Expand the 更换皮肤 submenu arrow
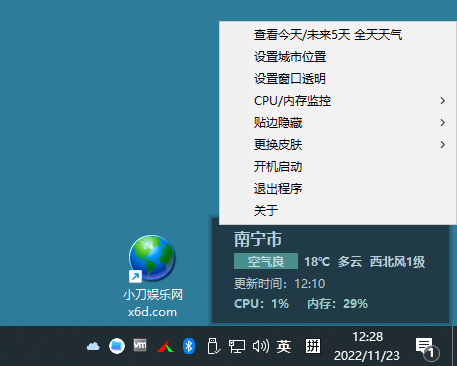The width and height of the screenshot is (457, 366). click(x=442, y=145)
